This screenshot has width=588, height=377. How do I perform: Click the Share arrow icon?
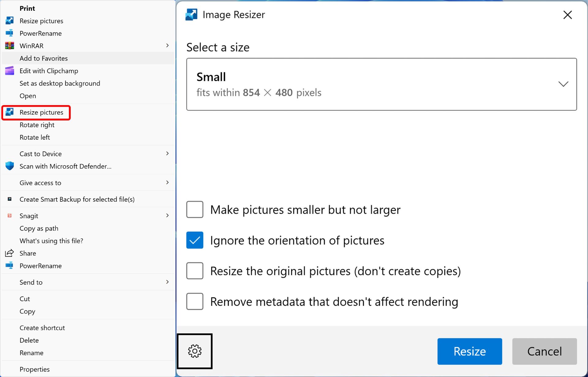[9, 253]
